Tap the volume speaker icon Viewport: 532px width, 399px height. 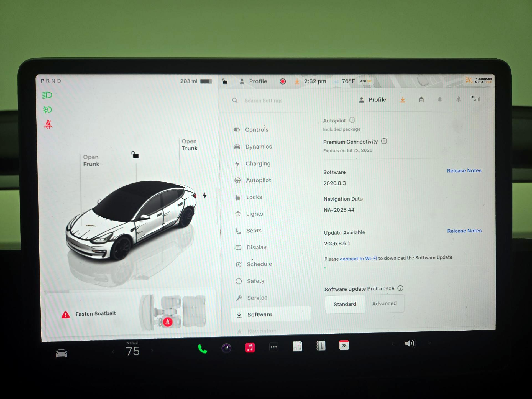[x=410, y=343]
